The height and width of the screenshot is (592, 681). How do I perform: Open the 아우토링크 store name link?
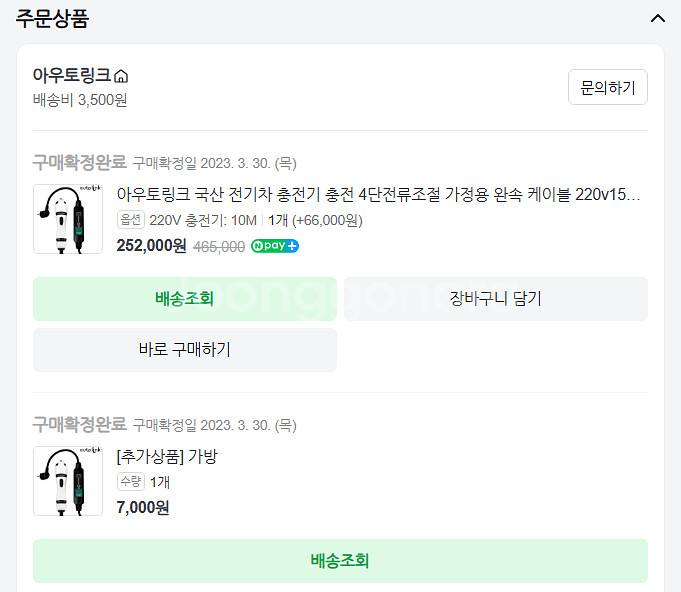tap(72, 75)
